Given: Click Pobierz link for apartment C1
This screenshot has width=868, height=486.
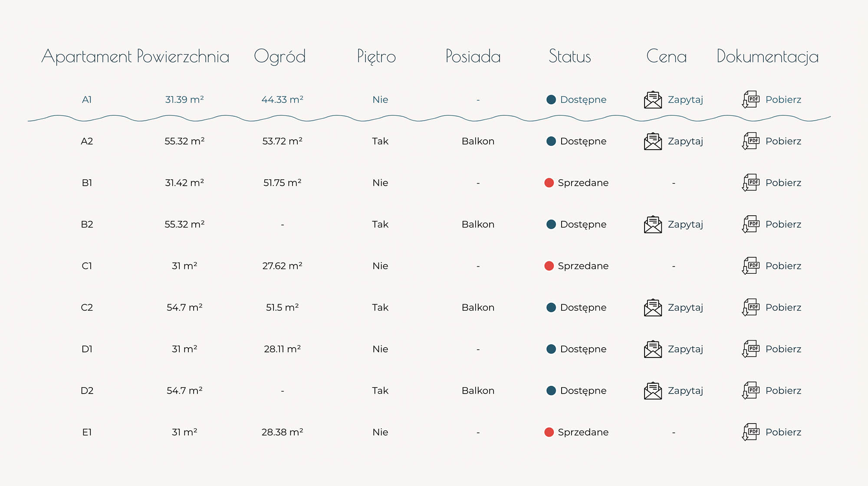Looking at the screenshot, I should tap(783, 266).
